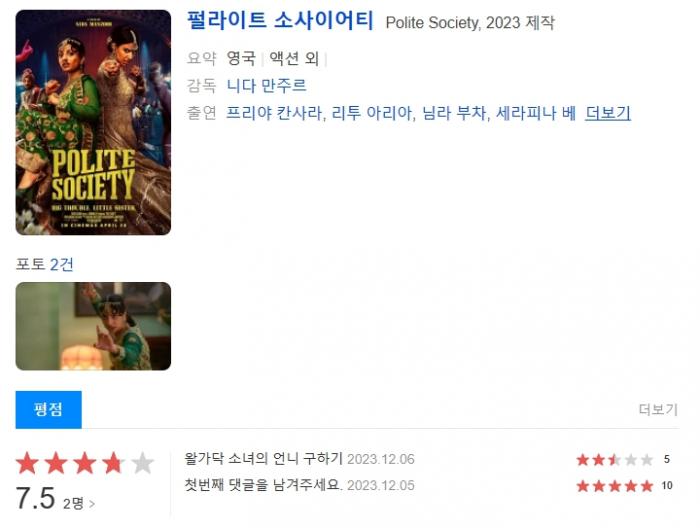Viewport: 700px width, 528px height.
Task: Click the large star rating icons
Action: click(x=85, y=463)
